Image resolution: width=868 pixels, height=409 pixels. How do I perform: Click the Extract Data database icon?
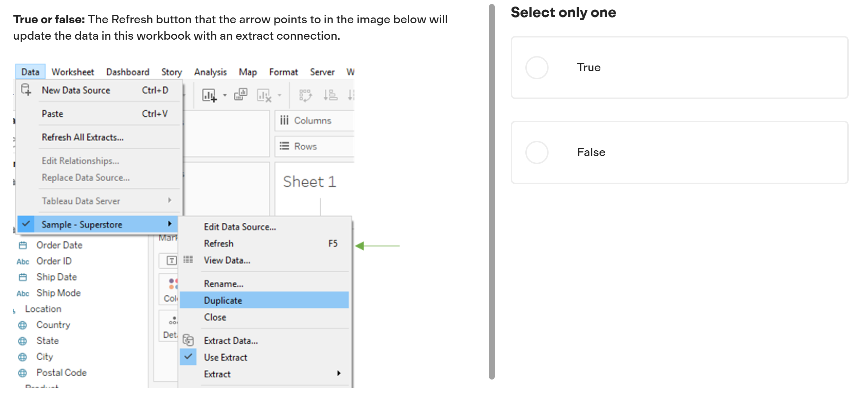click(x=188, y=340)
